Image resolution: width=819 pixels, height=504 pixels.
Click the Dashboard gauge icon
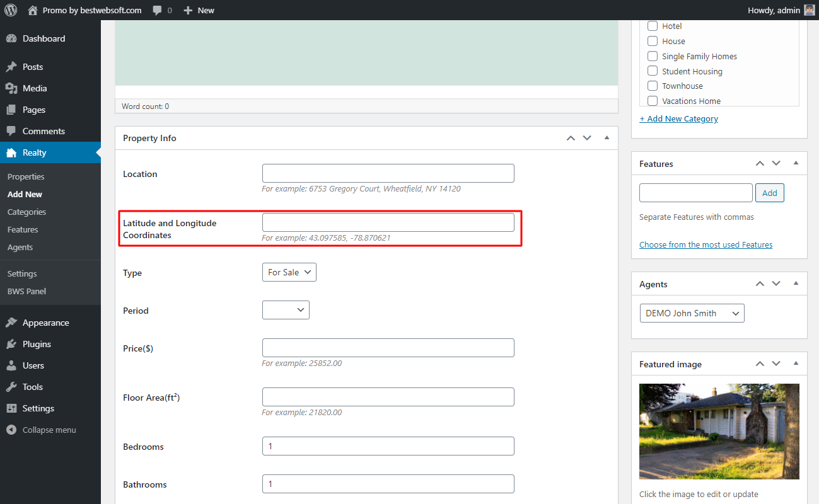click(11, 38)
